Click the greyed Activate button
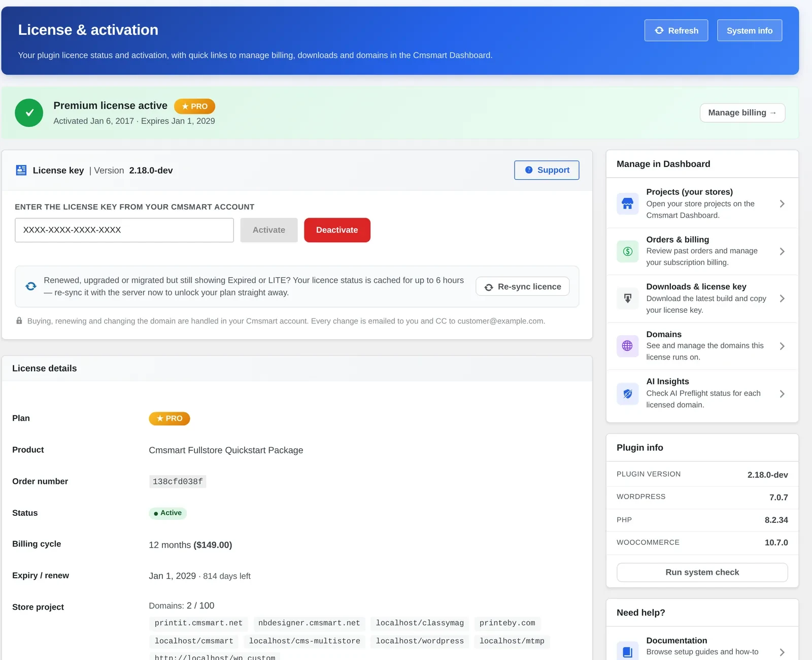The height and width of the screenshot is (660, 812). coord(269,230)
